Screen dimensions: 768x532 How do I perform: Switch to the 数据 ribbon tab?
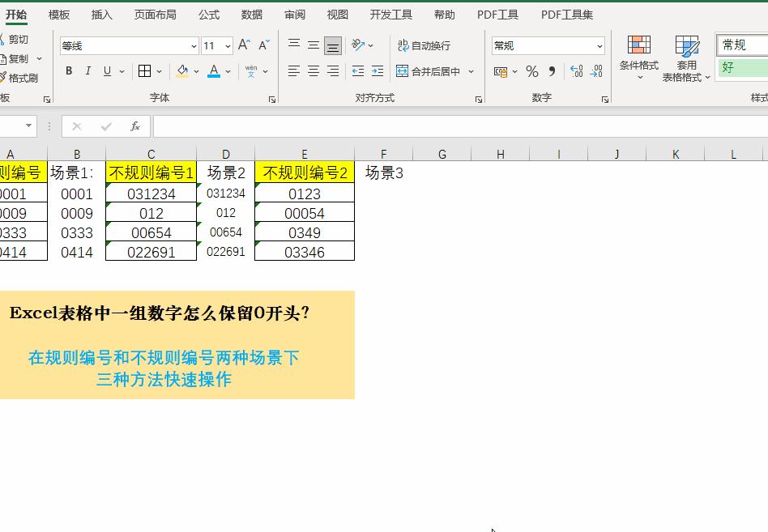pyautogui.click(x=251, y=14)
